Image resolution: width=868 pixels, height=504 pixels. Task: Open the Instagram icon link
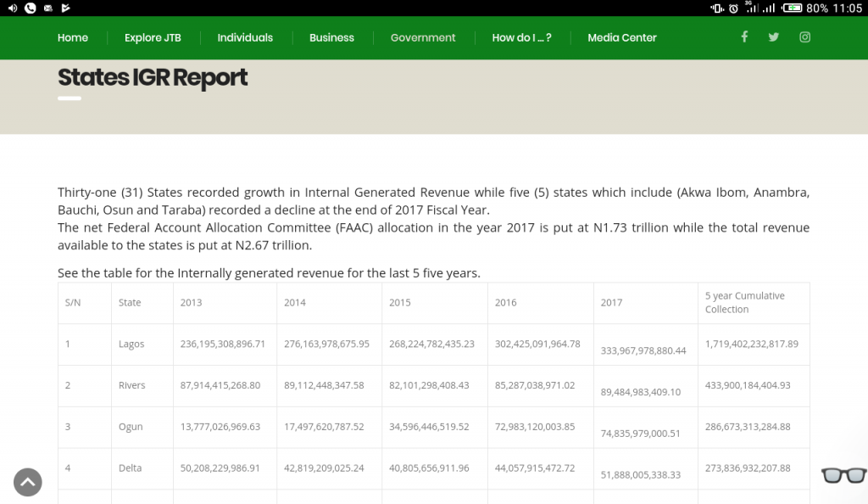click(805, 36)
